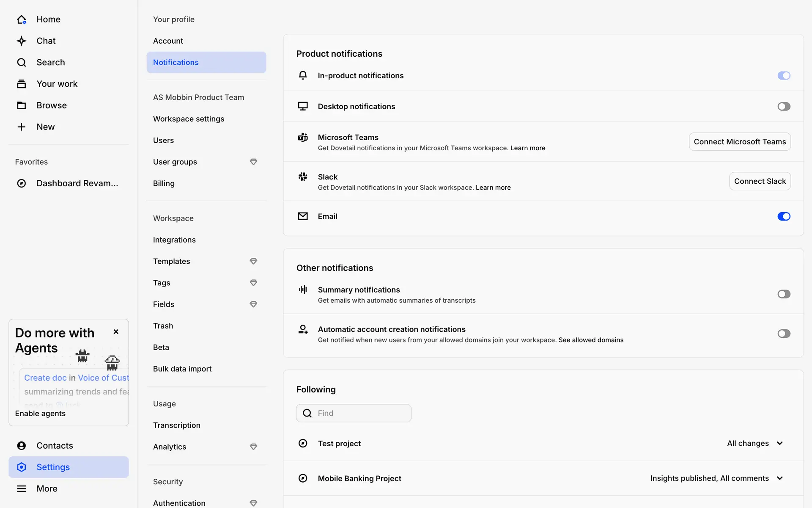Click the Find field under Following
Viewport: 812px width, 508px height.
point(354,413)
